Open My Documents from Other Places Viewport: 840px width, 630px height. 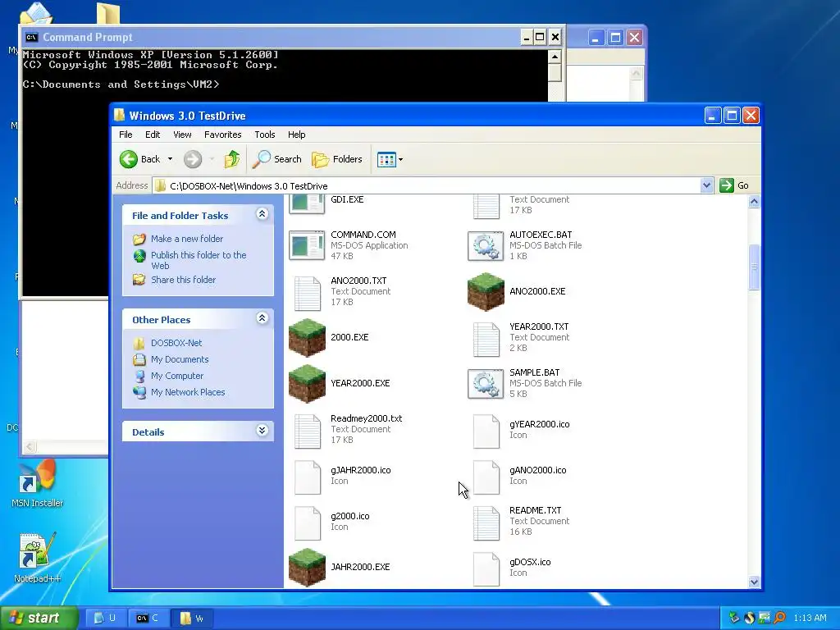point(180,359)
